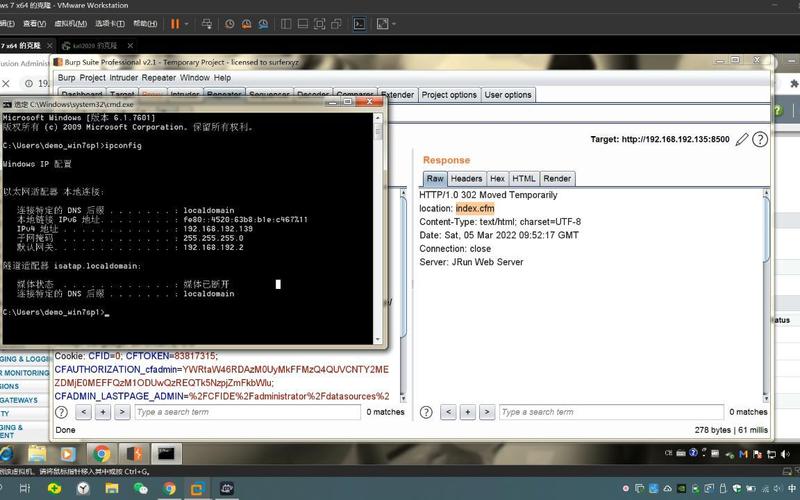Image resolution: width=800 pixels, height=500 pixels.
Task: Click request search '+' options button
Action: coord(103,412)
